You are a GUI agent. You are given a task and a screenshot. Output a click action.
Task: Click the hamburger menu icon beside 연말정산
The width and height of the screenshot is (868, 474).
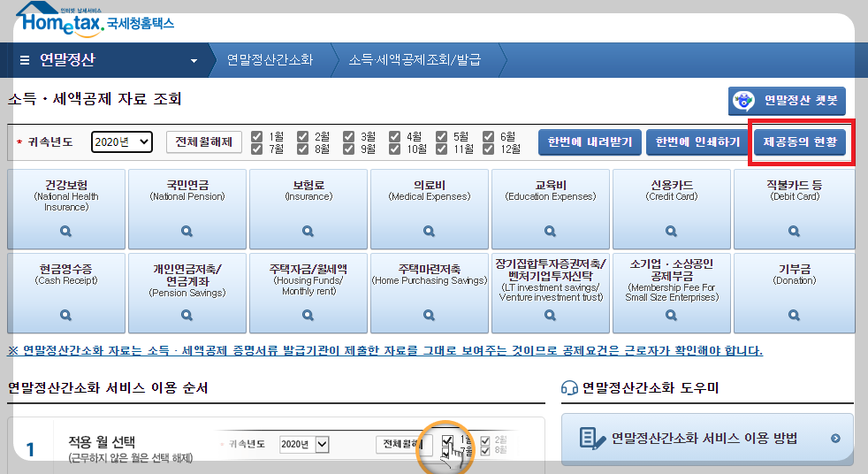click(x=25, y=60)
